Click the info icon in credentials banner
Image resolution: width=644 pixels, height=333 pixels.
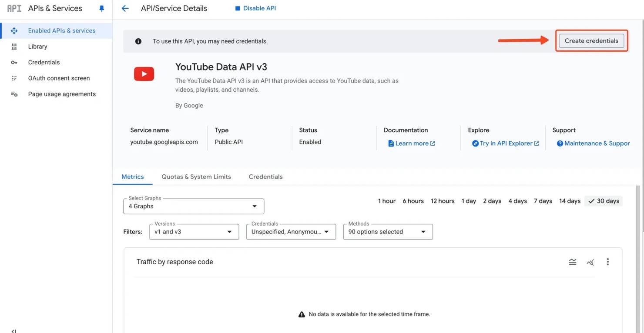[x=138, y=41]
